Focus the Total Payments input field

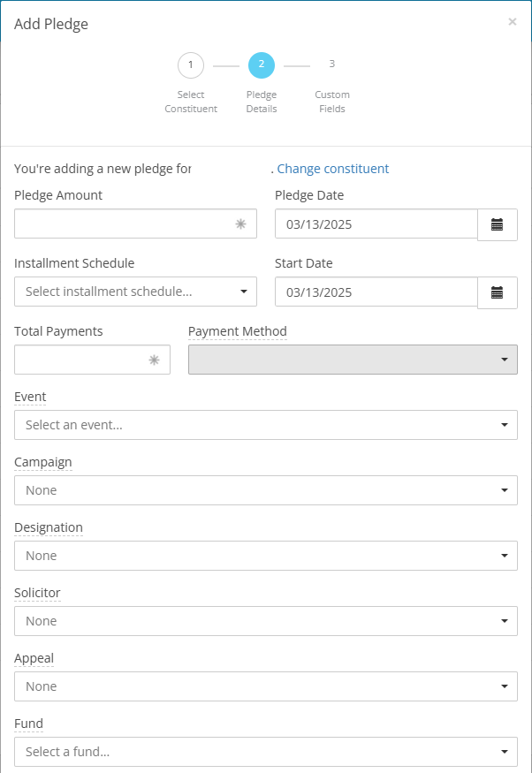[92, 360]
